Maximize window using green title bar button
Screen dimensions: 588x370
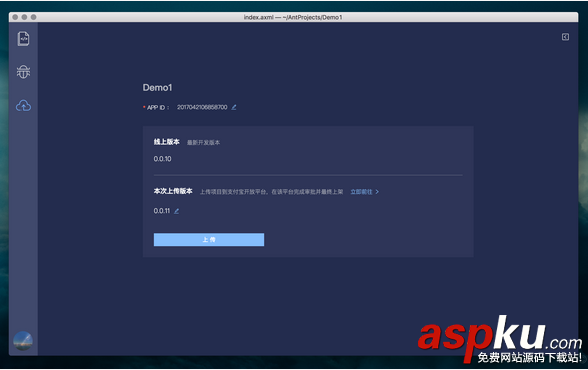coord(34,17)
